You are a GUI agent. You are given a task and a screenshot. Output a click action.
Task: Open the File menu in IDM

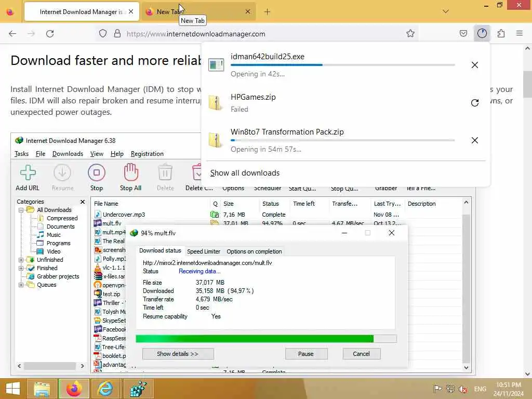41,154
